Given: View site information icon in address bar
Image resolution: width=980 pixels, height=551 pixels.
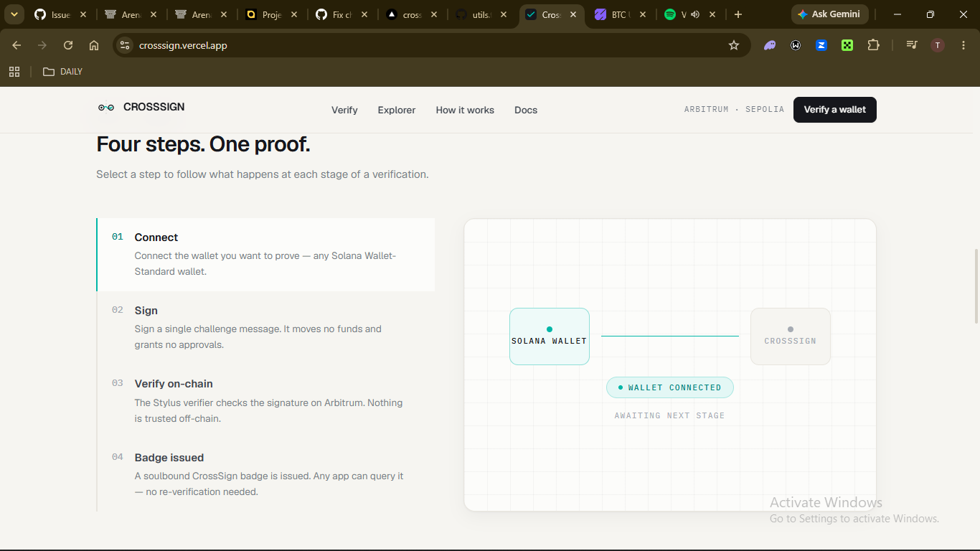Looking at the screenshot, I should (125, 45).
